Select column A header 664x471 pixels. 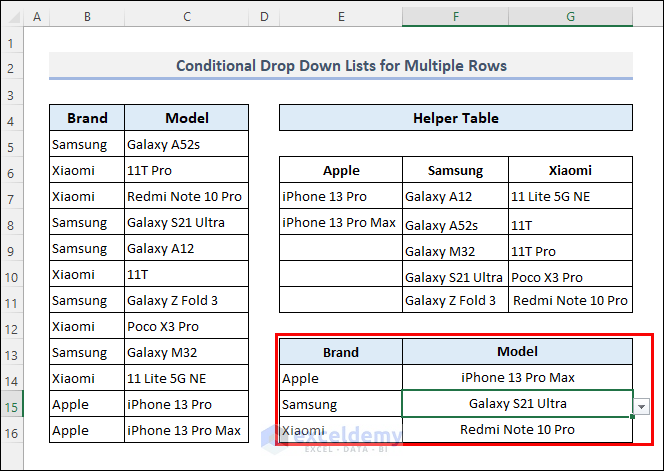37,17
